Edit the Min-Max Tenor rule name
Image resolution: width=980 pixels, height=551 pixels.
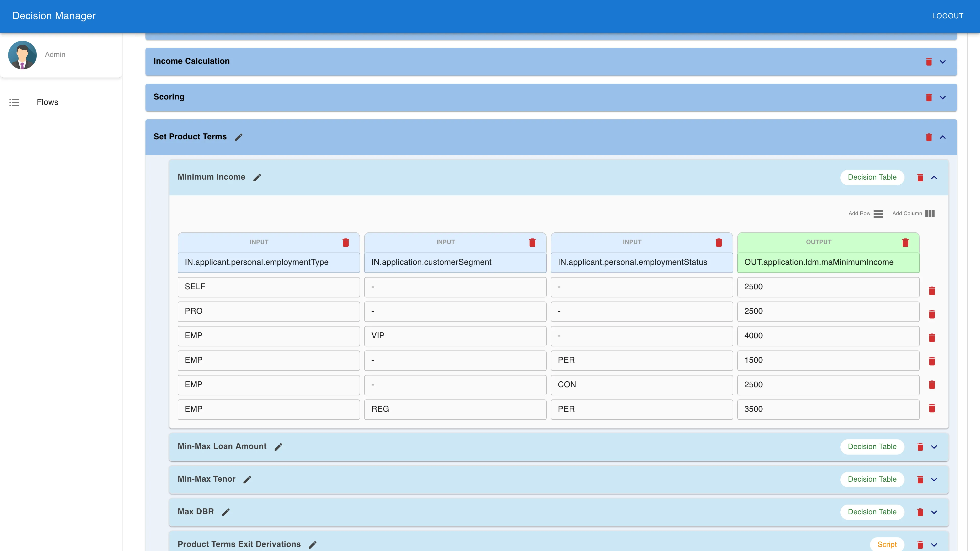pyautogui.click(x=247, y=479)
